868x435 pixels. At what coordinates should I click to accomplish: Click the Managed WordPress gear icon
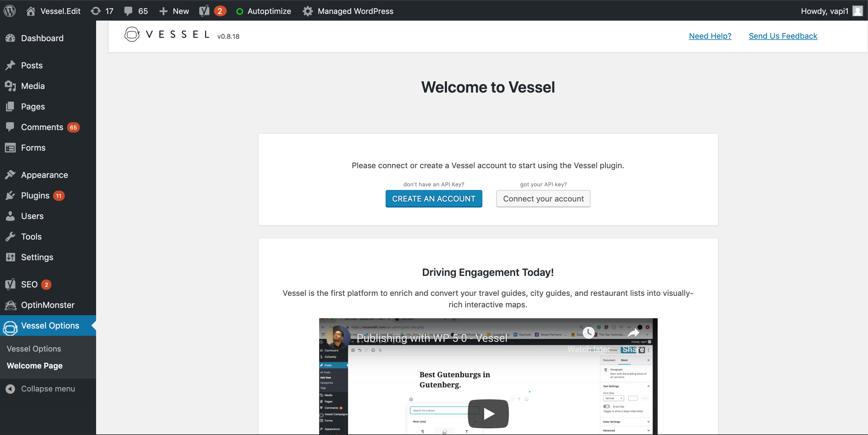click(x=308, y=11)
